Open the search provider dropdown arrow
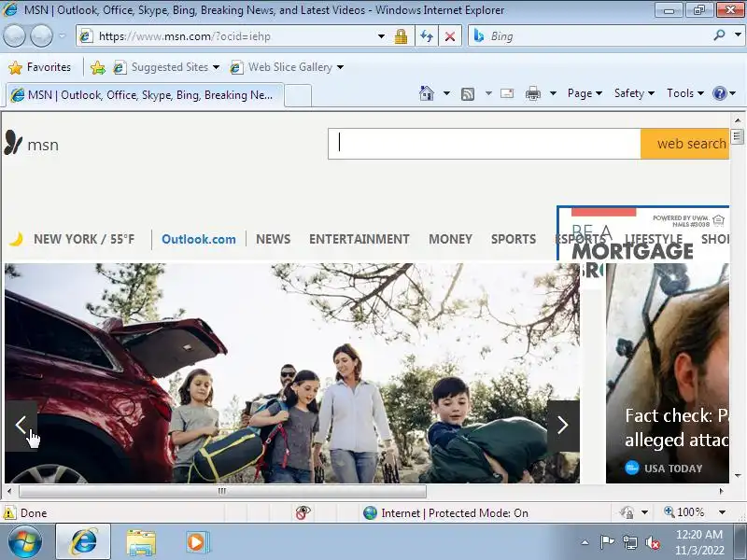Screen dimensions: 747x560 pyautogui.click(x=738, y=35)
